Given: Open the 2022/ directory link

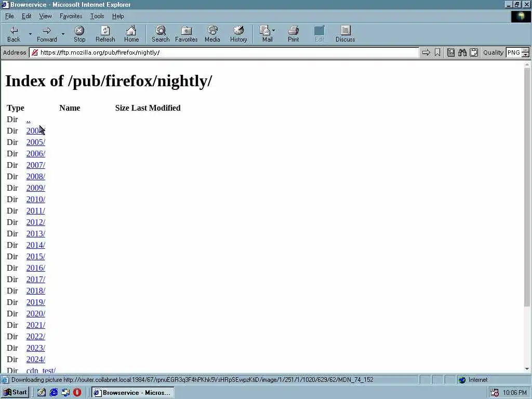Looking at the screenshot, I should click(36, 337).
